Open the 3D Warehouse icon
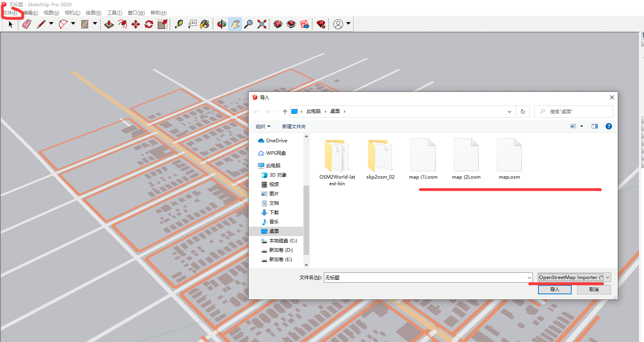This screenshot has height=342, width=644. pyautogui.click(x=278, y=24)
